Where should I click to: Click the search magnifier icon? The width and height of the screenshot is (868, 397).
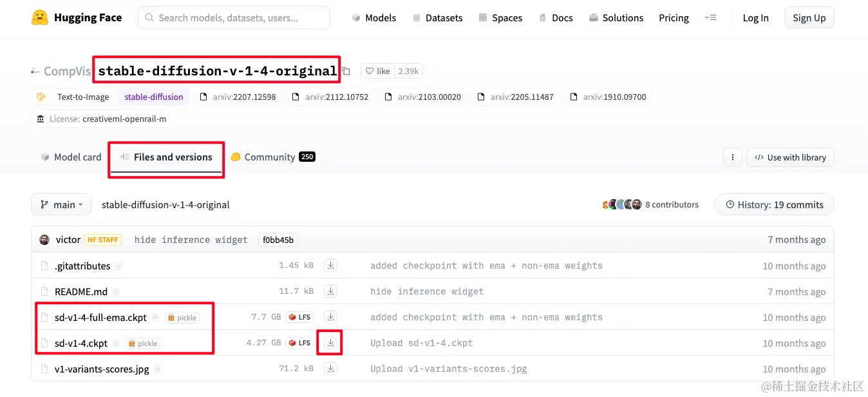click(149, 17)
